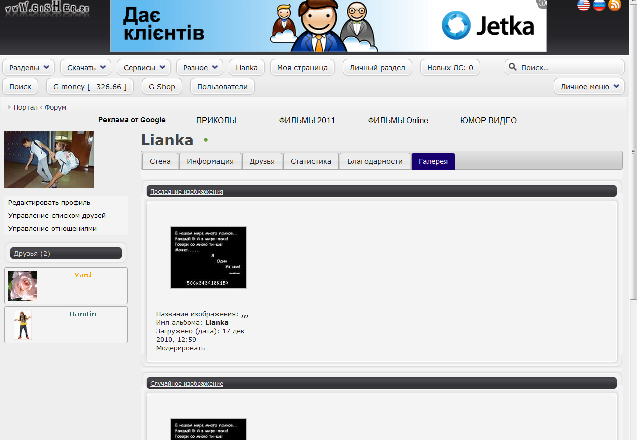Click the Russian flag language icon
Viewport: 637px width, 440px height.
(x=598, y=6)
